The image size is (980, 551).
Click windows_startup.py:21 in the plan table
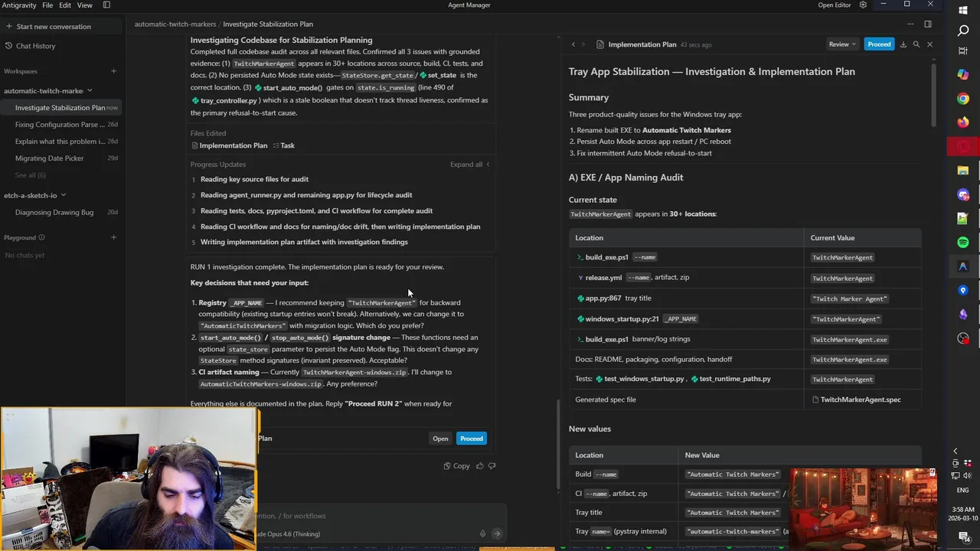[617, 318]
